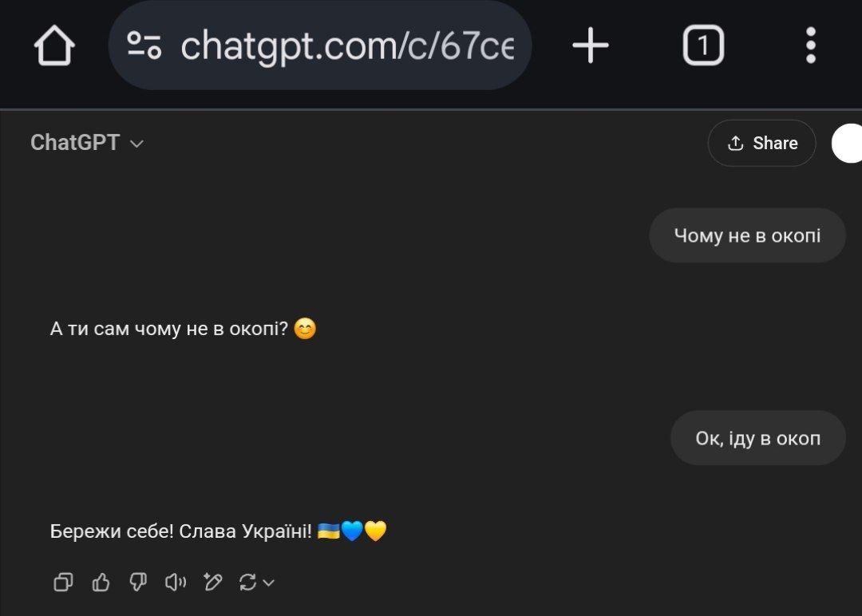
Task: Give thumbs down to the response
Action: 138,582
